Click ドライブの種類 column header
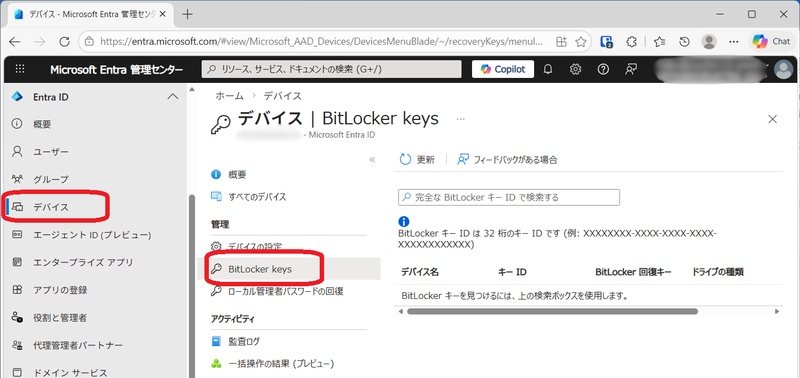800x378 pixels. [718, 272]
